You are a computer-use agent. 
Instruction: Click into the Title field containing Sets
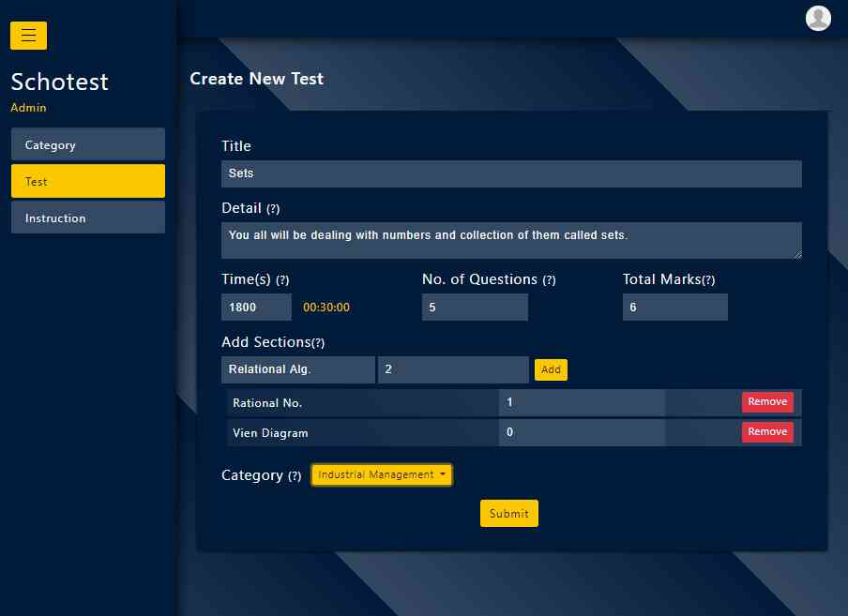511,173
